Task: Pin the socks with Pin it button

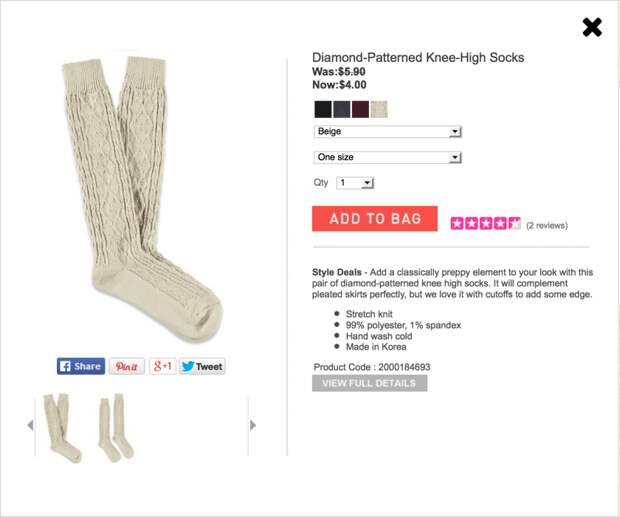Action: 127,366
